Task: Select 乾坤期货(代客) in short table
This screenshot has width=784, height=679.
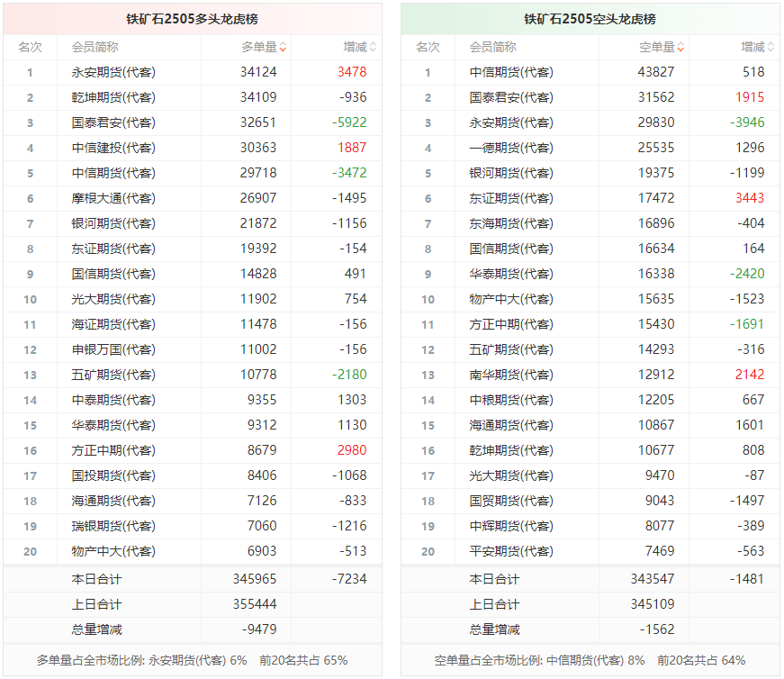Action: (511, 451)
